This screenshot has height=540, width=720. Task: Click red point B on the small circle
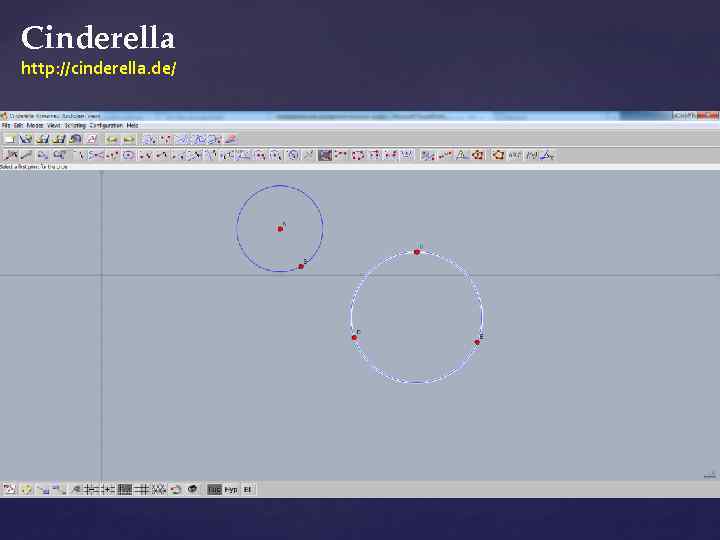click(x=301, y=266)
